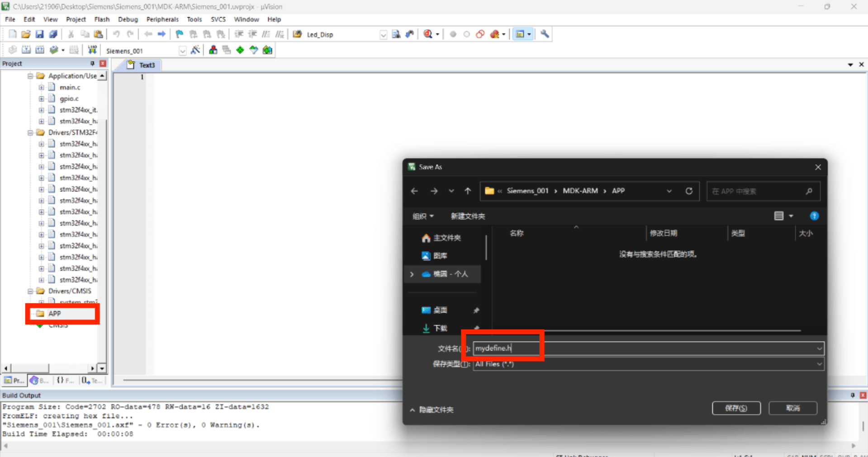Click the Open file toolbar icon
Viewport: 868px width, 457px height.
[x=26, y=34]
